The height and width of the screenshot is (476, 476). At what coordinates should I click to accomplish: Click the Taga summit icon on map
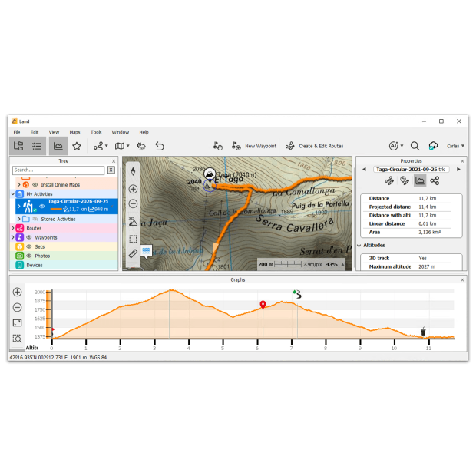click(210, 174)
